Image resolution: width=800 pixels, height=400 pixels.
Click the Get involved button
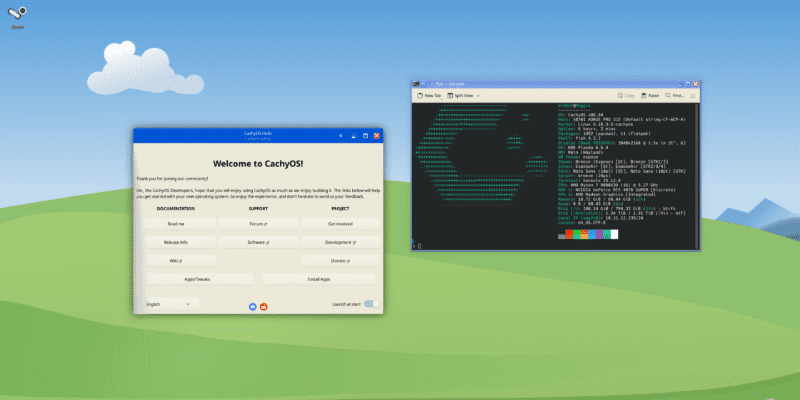pos(340,223)
